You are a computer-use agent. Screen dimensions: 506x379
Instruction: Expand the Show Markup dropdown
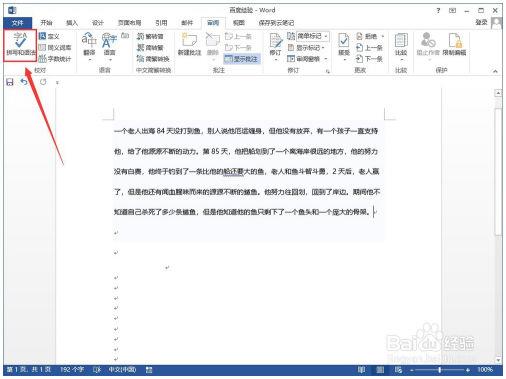click(306, 48)
